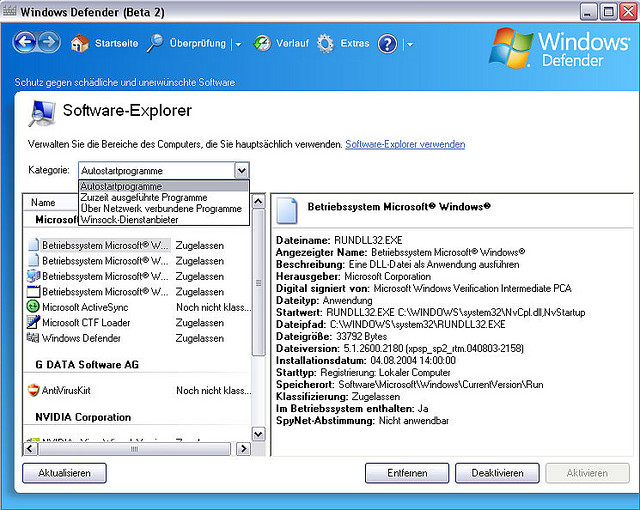This screenshot has height=510, width=640.
Task: Open the Extras gear icon
Action: pos(325,43)
